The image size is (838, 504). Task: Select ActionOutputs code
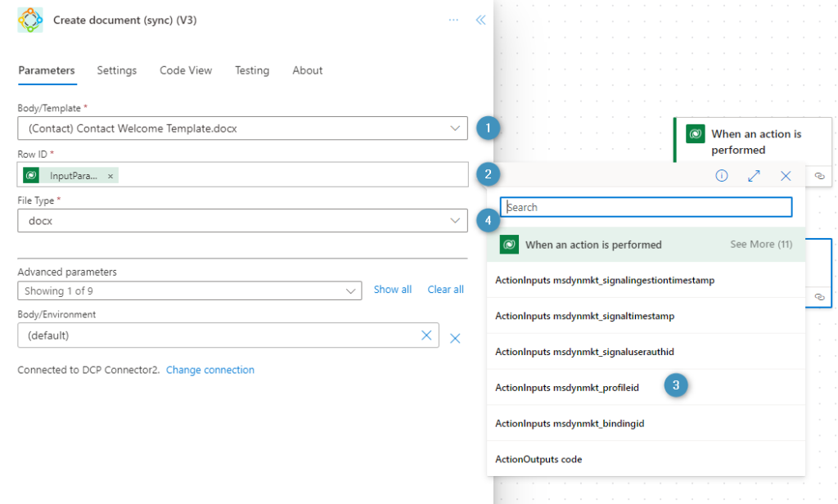[x=647, y=459]
